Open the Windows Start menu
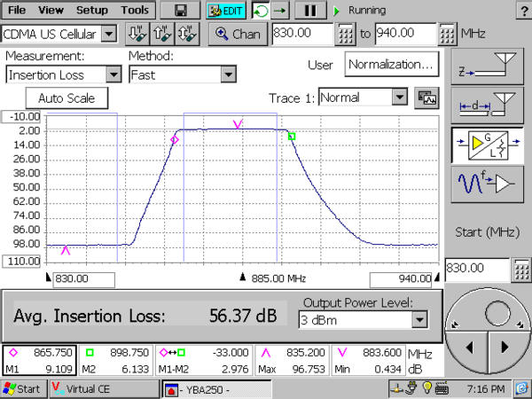This screenshot has height=399, width=532. [x=22, y=389]
